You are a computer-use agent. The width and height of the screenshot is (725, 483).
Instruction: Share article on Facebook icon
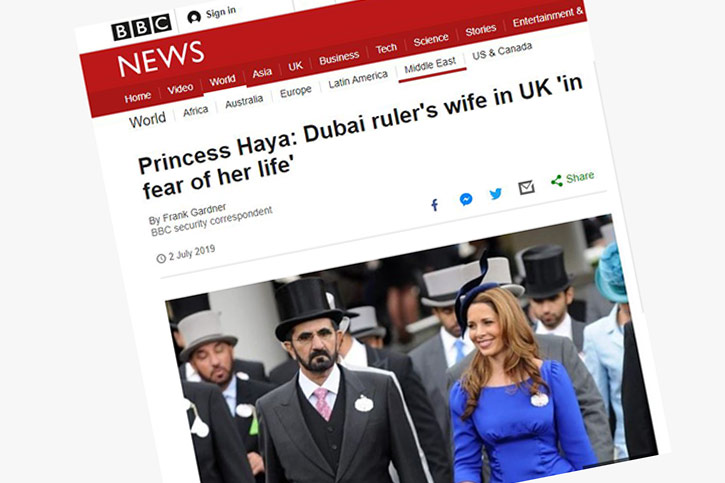point(435,205)
